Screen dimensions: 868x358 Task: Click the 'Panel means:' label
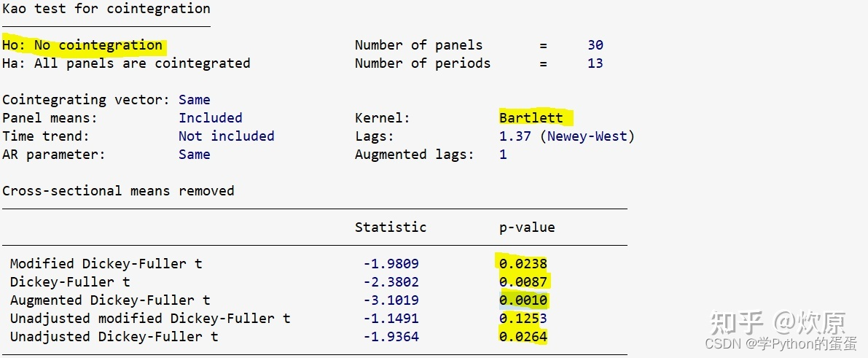point(50,118)
